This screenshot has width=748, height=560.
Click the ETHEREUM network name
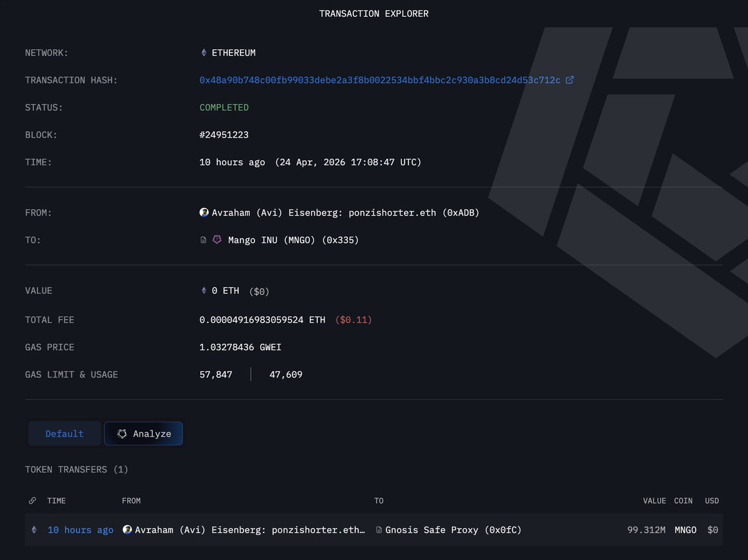[x=234, y=53]
